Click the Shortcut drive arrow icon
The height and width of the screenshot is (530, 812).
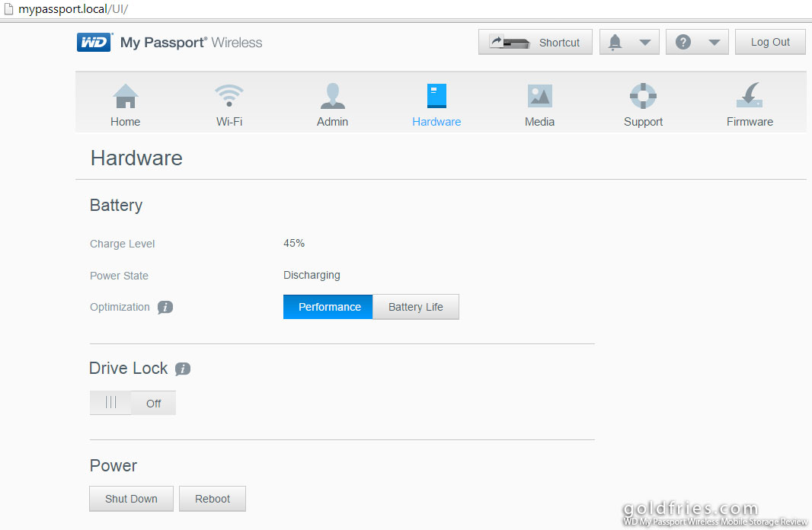[x=510, y=43]
